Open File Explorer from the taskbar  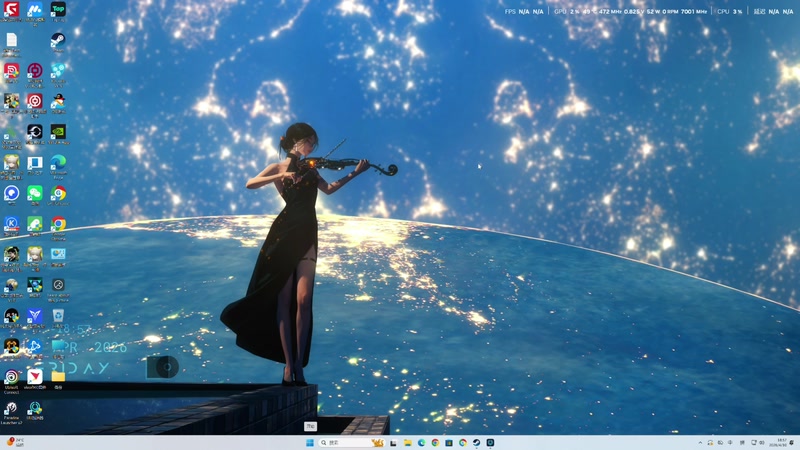(x=408, y=442)
